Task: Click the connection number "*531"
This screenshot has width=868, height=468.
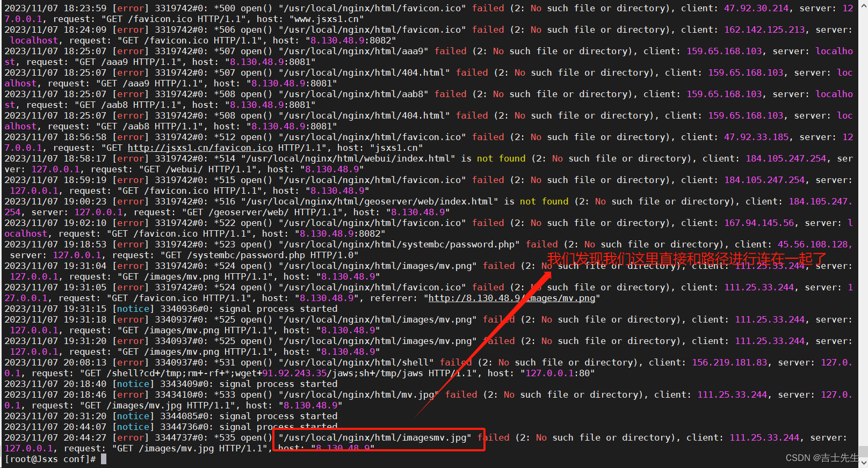Action: (225, 362)
